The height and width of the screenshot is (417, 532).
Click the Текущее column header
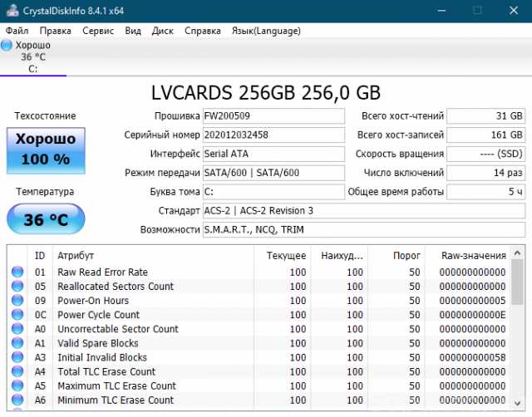tap(282, 256)
